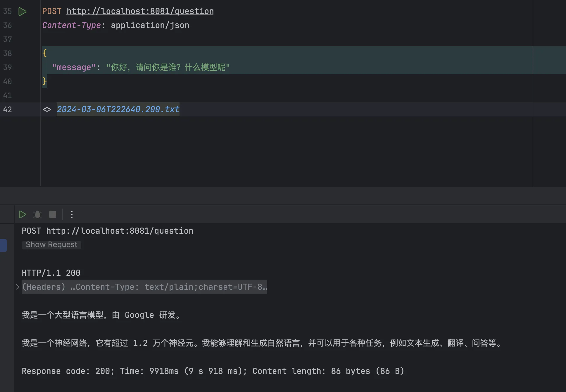Screen dimensions: 566x392
Task: Click the Google response text line
Action: coord(101,315)
